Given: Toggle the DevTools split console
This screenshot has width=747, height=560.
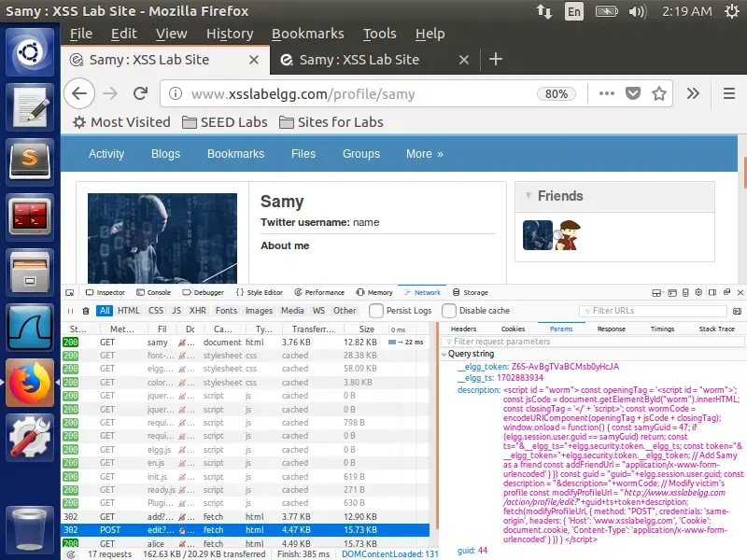Looking at the screenshot, I should [672, 292].
